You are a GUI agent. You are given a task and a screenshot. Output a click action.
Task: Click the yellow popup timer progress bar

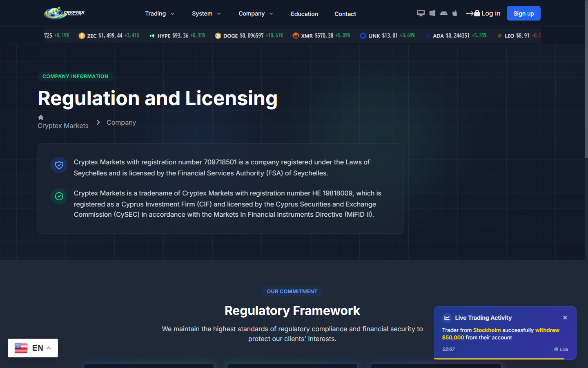[x=499, y=359]
